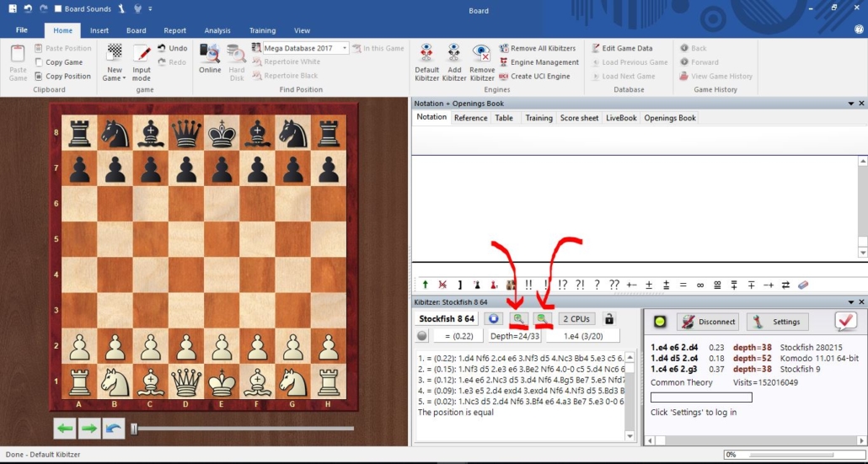Click the red checkmark chat bubble icon
868x464 pixels.
pos(845,322)
